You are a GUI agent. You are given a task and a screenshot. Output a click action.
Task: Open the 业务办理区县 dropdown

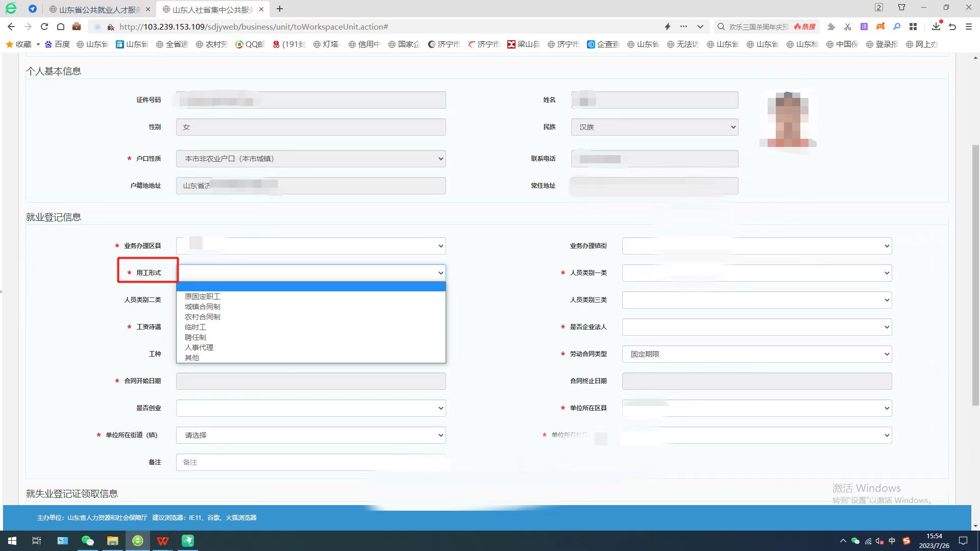coord(311,246)
